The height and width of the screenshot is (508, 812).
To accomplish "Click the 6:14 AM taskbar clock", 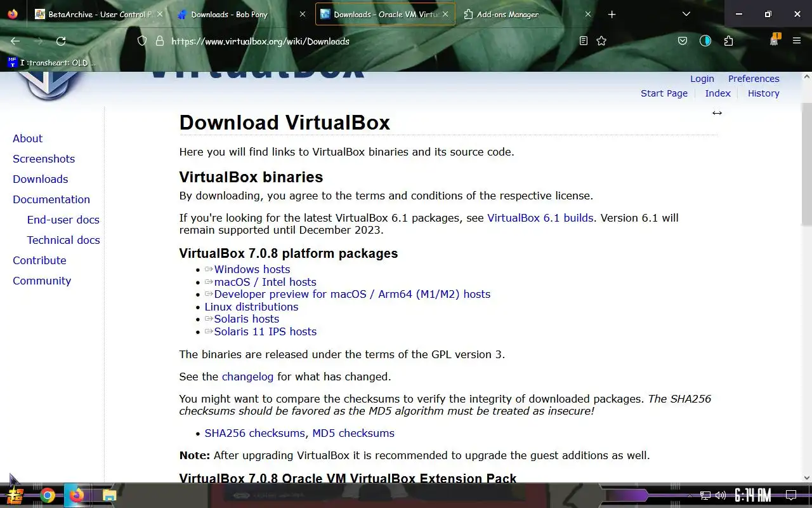I will [x=753, y=495].
